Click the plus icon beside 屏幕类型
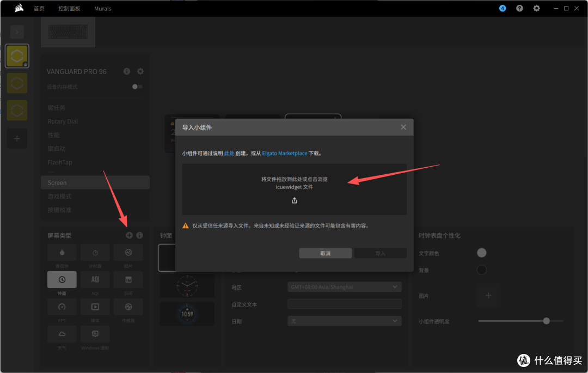Screen dimensions: 588x373 [129, 235]
